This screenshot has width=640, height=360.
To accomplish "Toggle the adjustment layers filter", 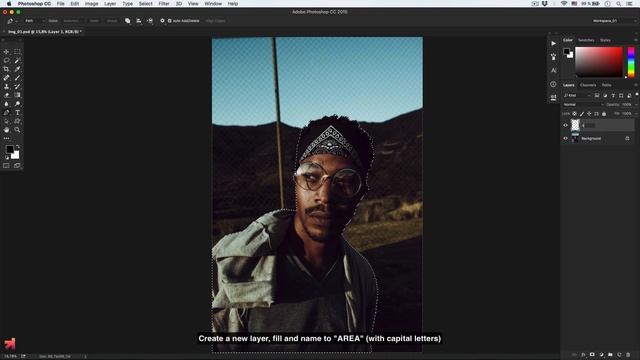I will (x=605, y=95).
